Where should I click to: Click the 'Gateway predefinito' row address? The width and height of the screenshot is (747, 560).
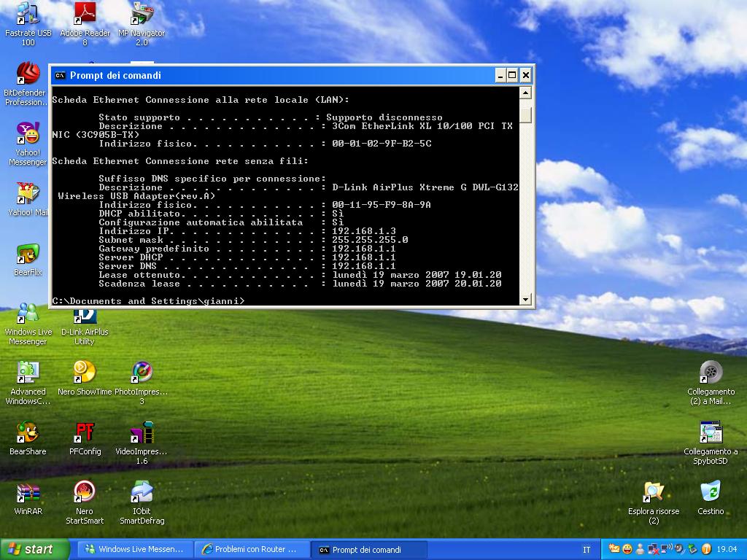pos(364,249)
